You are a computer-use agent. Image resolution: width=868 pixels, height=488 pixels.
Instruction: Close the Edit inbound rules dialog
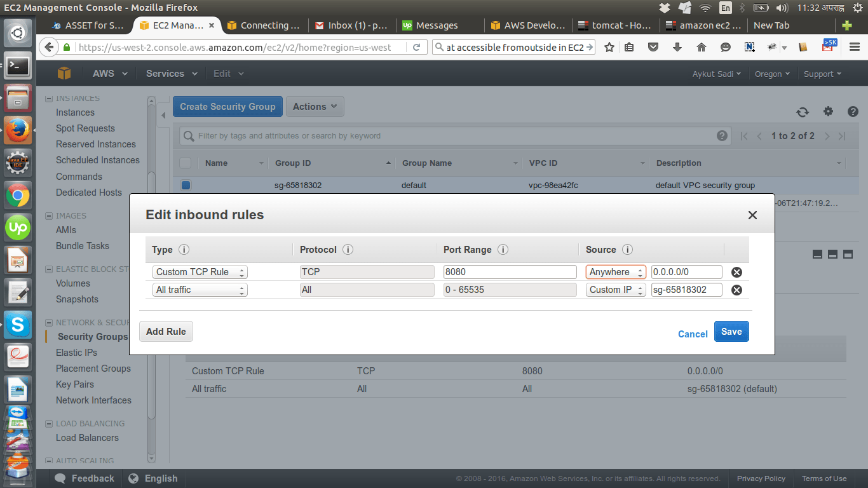pyautogui.click(x=752, y=215)
